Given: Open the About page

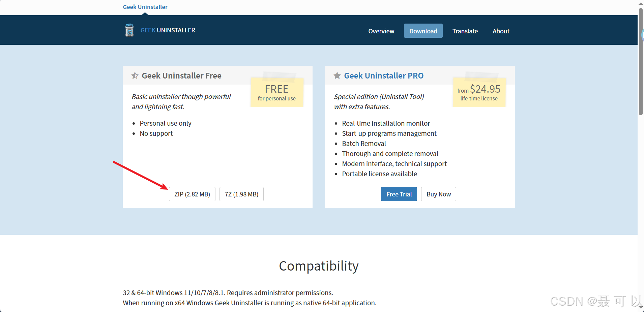Looking at the screenshot, I should click(x=501, y=31).
